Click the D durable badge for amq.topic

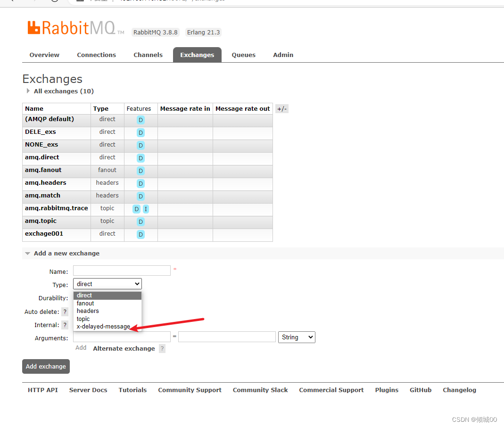[141, 222]
